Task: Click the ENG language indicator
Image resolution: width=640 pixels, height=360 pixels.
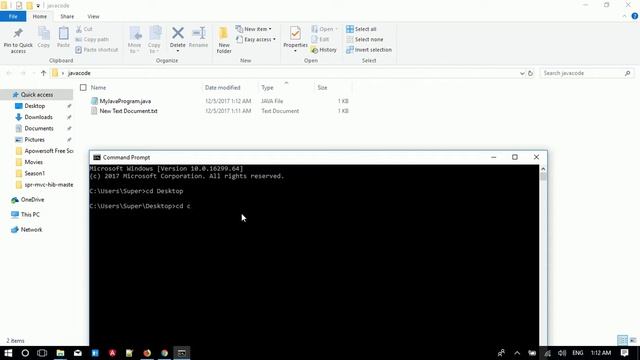Action: coord(578,353)
